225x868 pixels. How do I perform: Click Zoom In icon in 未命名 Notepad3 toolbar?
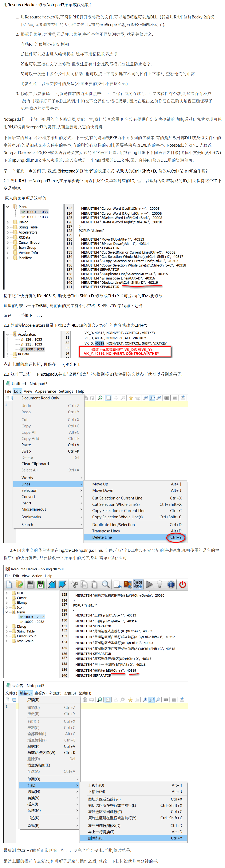click(x=145, y=700)
